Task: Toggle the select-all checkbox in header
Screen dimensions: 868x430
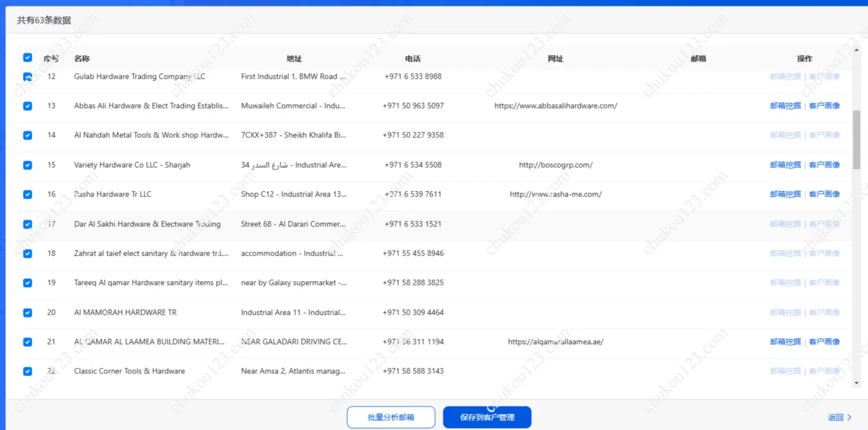Action: click(28, 57)
